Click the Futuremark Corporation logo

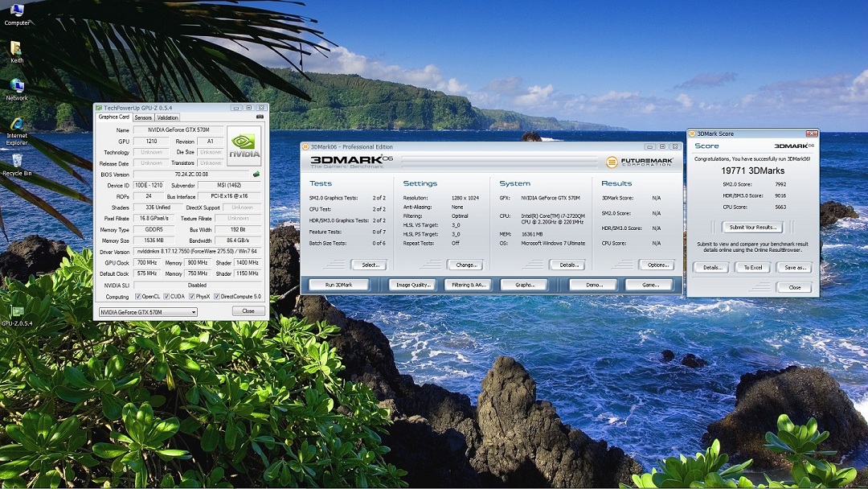(x=640, y=162)
